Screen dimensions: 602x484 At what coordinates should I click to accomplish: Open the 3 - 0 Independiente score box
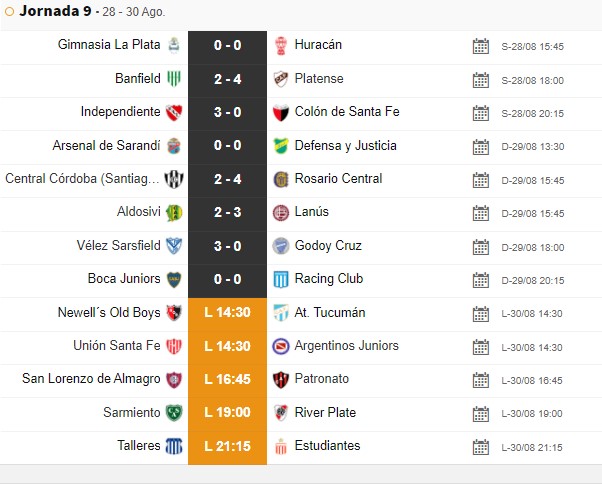[227, 112]
